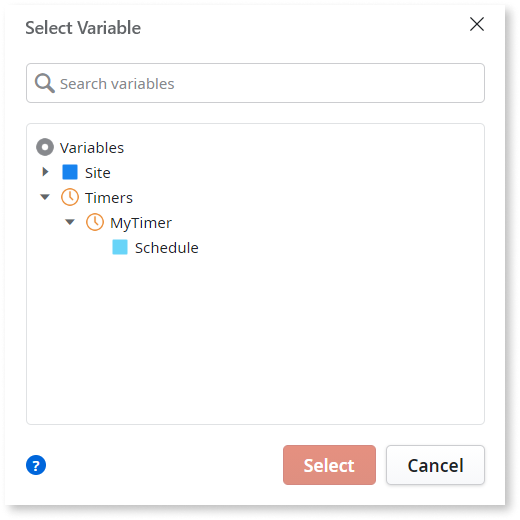The width and height of the screenshot is (520, 520).
Task: Collapse the MyTimer tree node
Action: [x=70, y=222]
